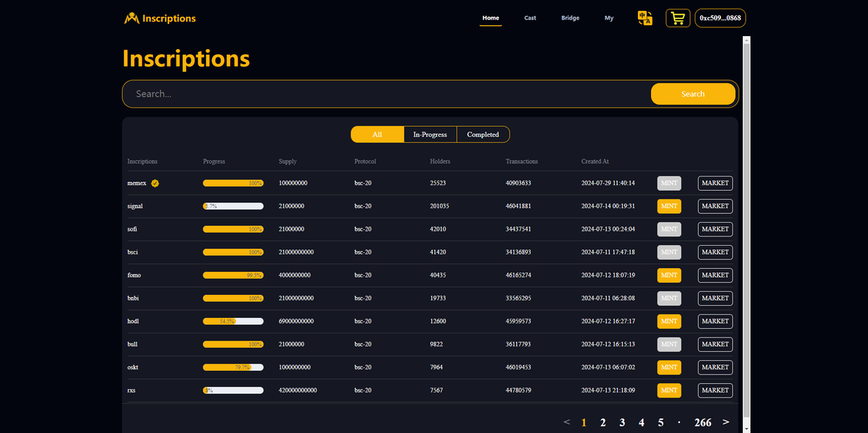Image resolution: width=868 pixels, height=433 pixels.
Task: Open page 266 of inscriptions
Action: 702,421
